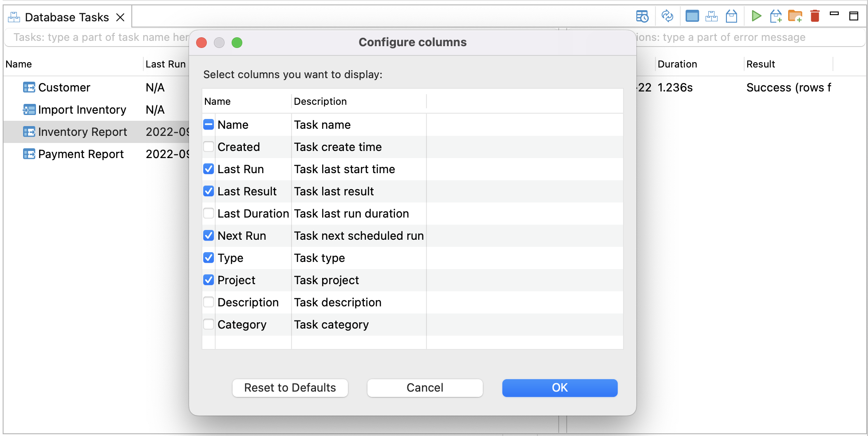Check the Last Duration column checkbox
This screenshot has width=868, height=436.
[209, 214]
